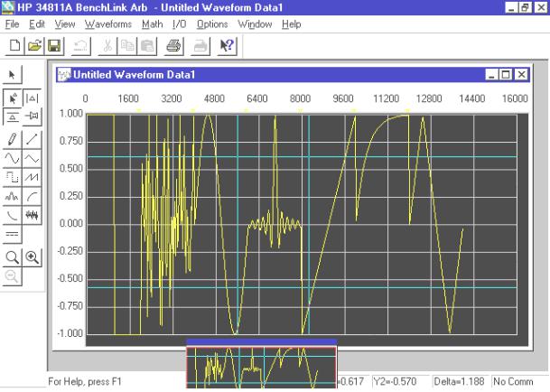Select the point-select arrow tool

[13, 98]
